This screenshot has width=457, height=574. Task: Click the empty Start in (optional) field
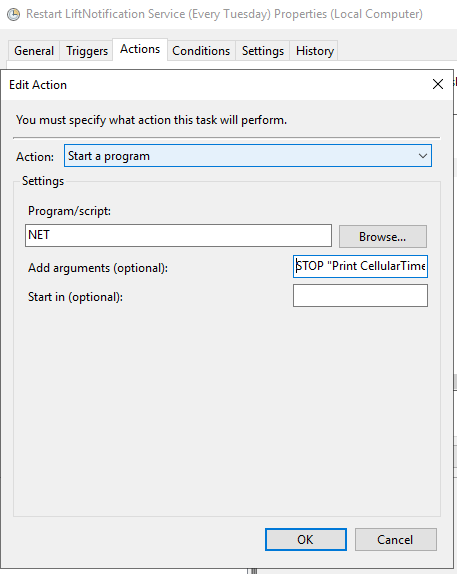pyautogui.click(x=360, y=296)
